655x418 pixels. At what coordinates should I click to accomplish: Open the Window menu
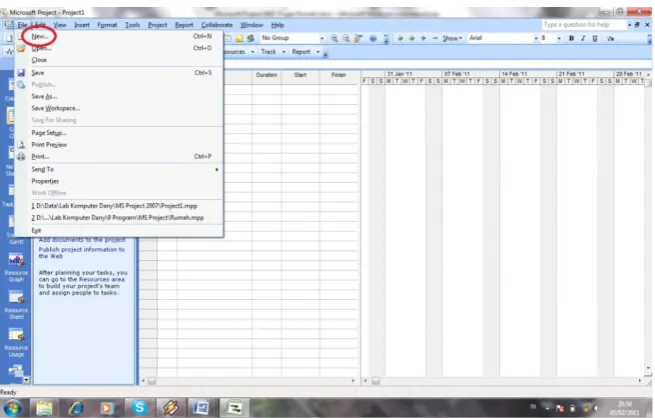pyautogui.click(x=252, y=25)
